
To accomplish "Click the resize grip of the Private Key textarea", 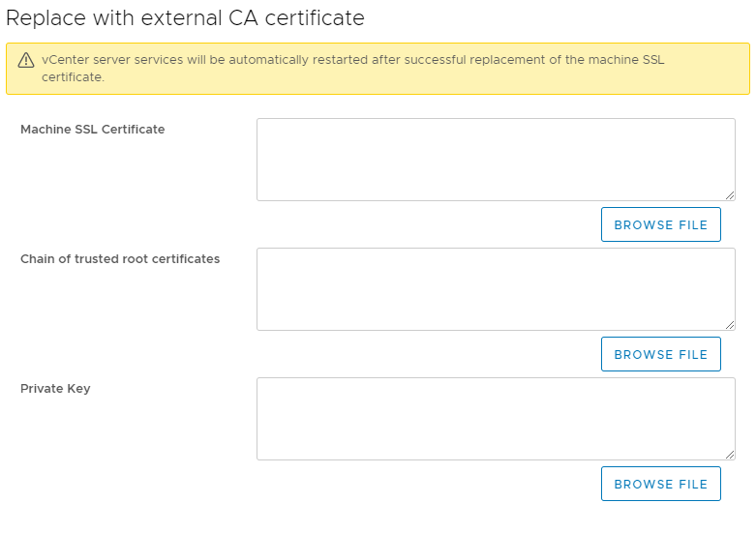I will [x=730, y=455].
